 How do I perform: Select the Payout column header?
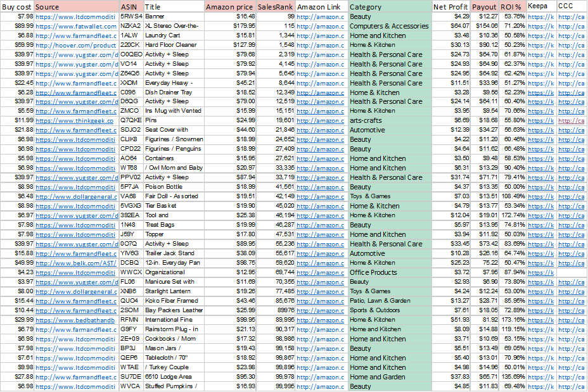click(485, 7)
